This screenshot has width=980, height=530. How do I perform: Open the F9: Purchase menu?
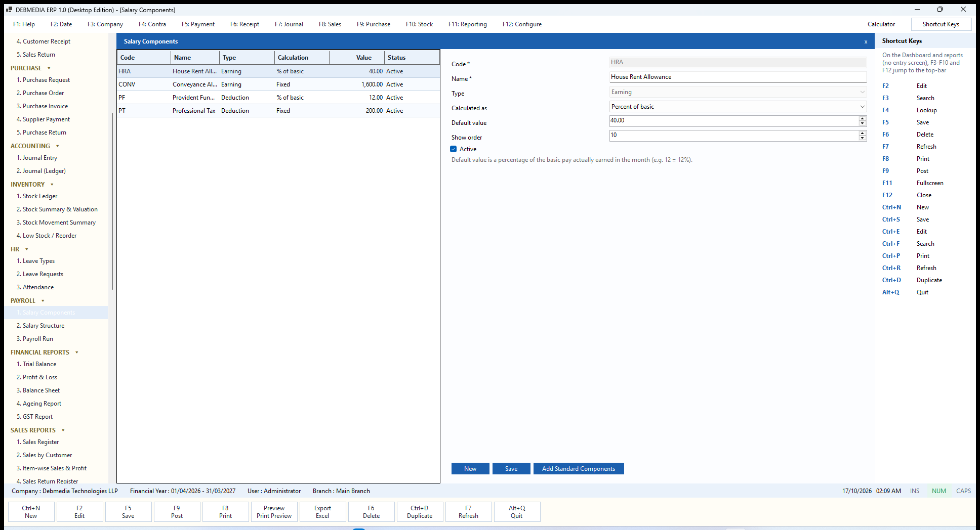point(374,24)
